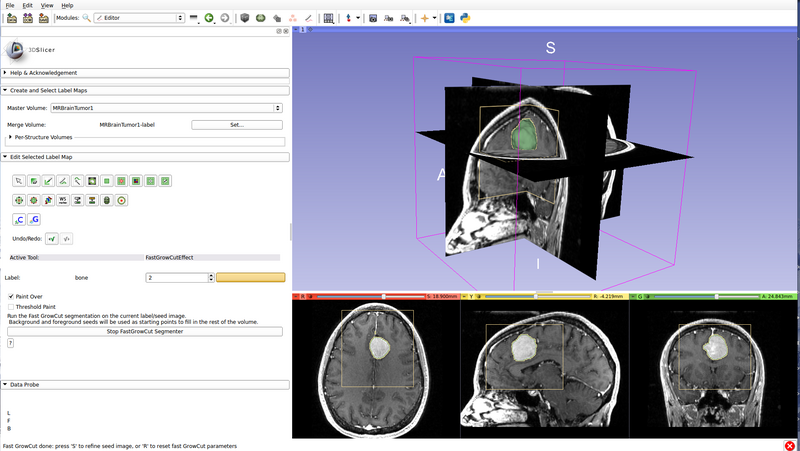The image size is (800, 451).
Task: Collapse the Data Probe section
Action: pyautogui.click(x=5, y=384)
